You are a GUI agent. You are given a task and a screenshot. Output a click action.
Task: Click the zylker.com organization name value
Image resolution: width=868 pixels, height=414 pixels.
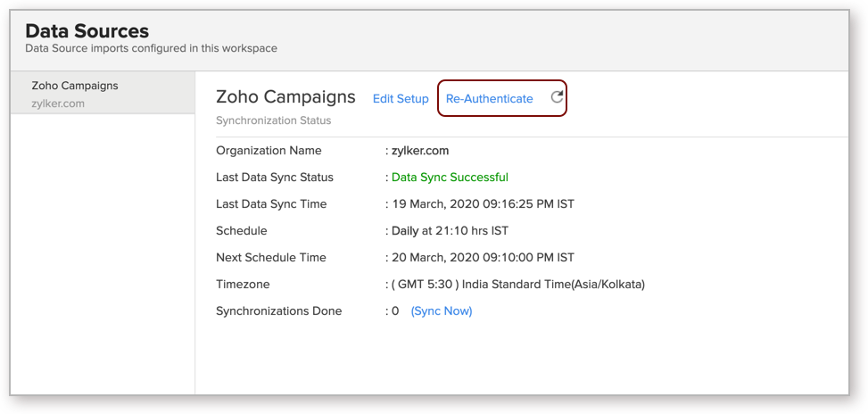[423, 151]
